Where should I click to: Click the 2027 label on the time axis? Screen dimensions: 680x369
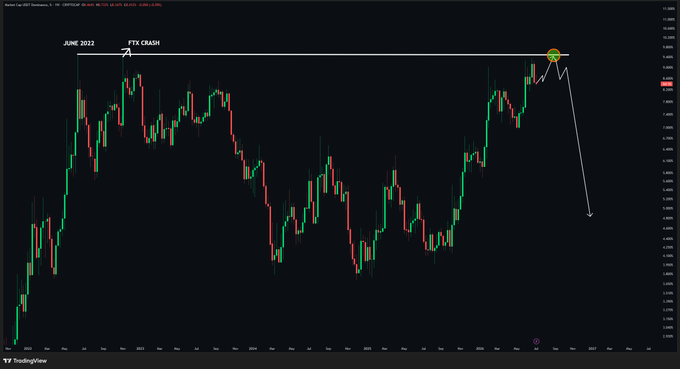coord(592,348)
